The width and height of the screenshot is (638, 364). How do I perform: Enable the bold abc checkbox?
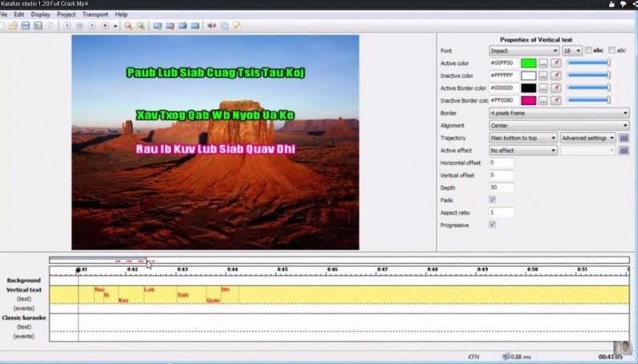click(x=588, y=51)
